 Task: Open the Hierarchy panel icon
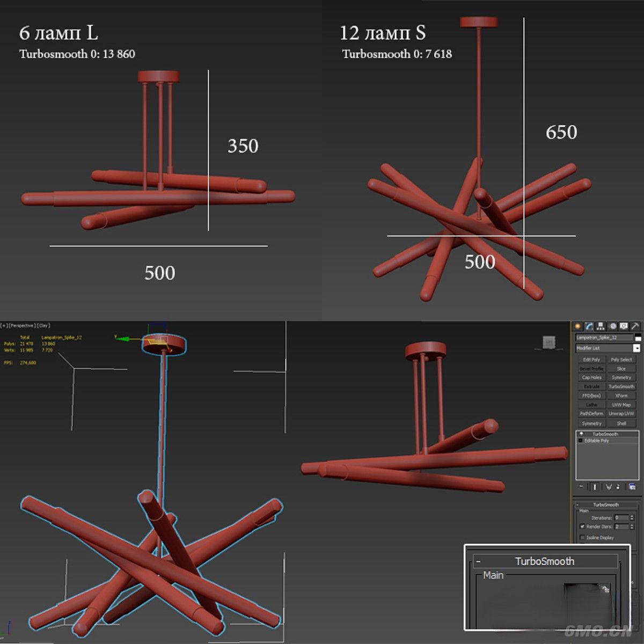click(x=601, y=326)
